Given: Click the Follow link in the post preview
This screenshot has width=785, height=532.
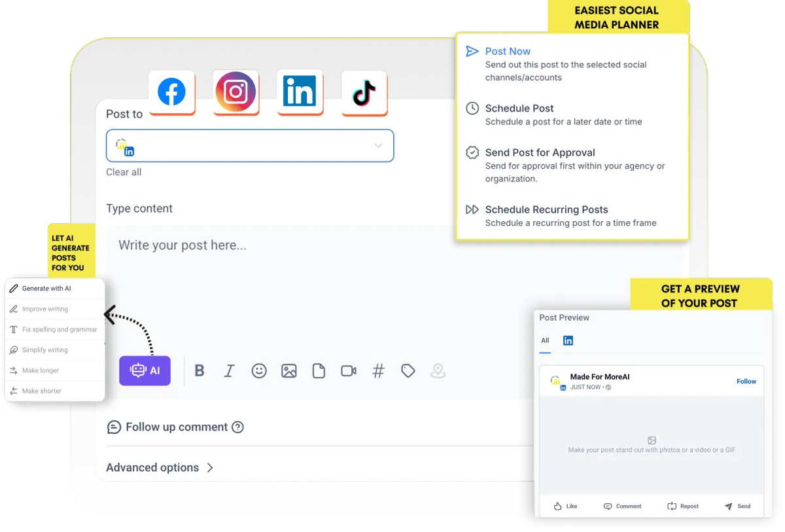Looking at the screenshot, I should tap(746, 381).
